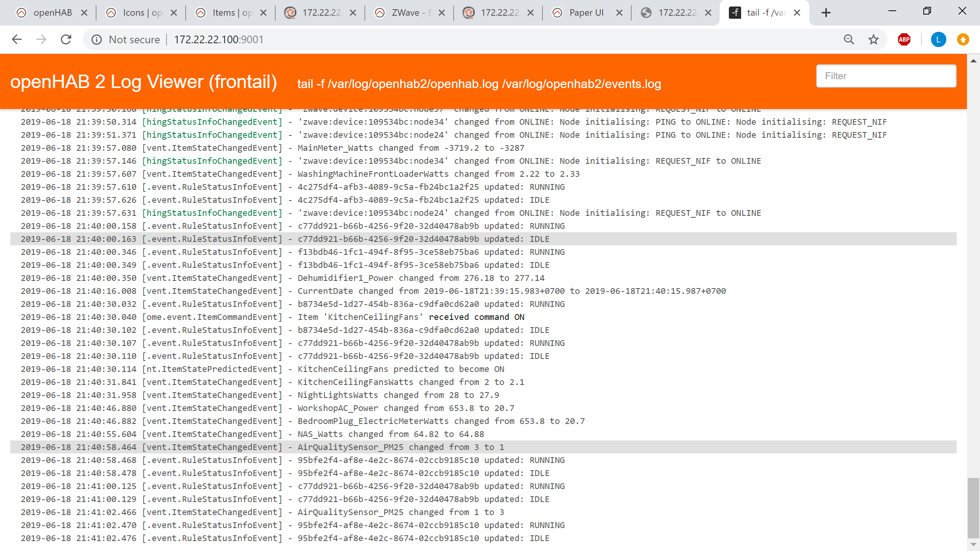980x551 pixels.
Task: Click the Filter input field
Action: pos(886,76)
